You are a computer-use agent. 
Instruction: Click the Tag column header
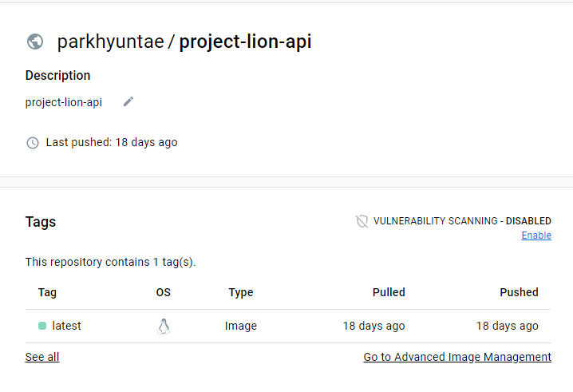click(47, 292)
